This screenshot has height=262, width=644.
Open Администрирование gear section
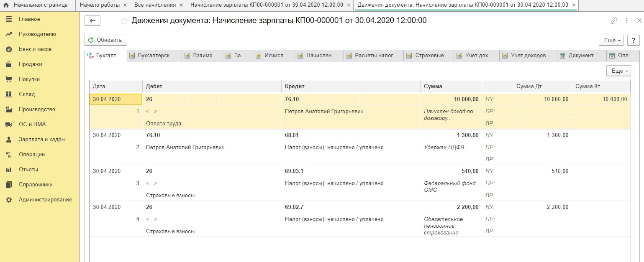pyautogui.click(x=45, y=200)
